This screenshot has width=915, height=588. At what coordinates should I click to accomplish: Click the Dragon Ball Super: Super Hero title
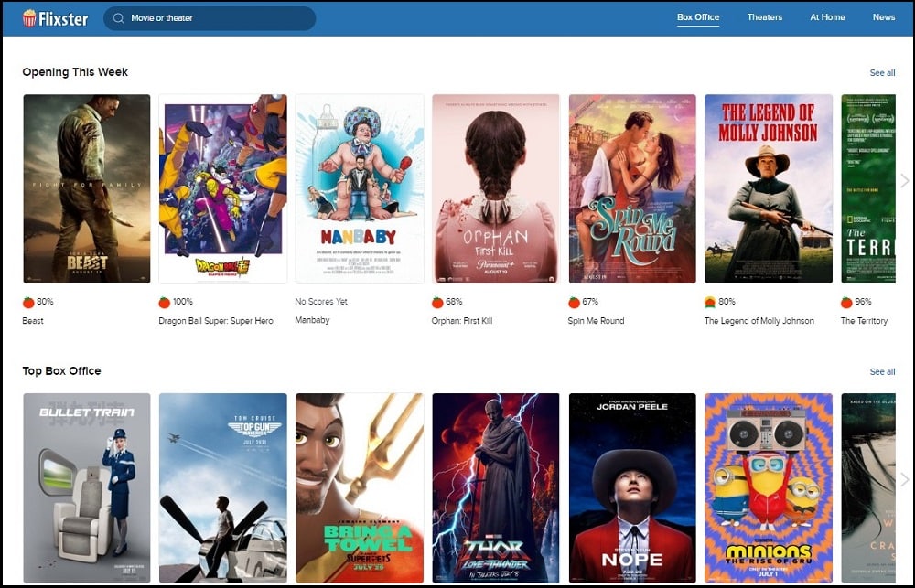pos(216,321)
